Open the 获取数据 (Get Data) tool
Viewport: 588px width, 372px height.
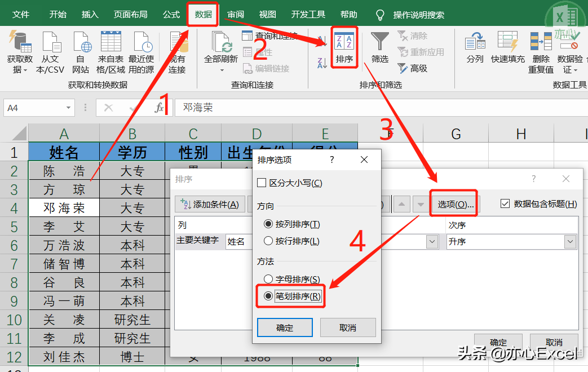[x=20, y=52]
